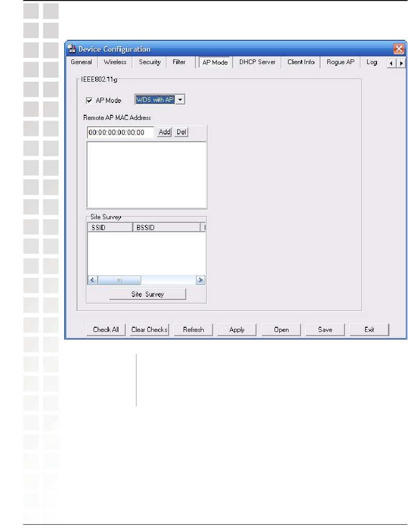408x532 pixels.
Task: Click the Remote AP MAC address field
Action: [120, 132]
